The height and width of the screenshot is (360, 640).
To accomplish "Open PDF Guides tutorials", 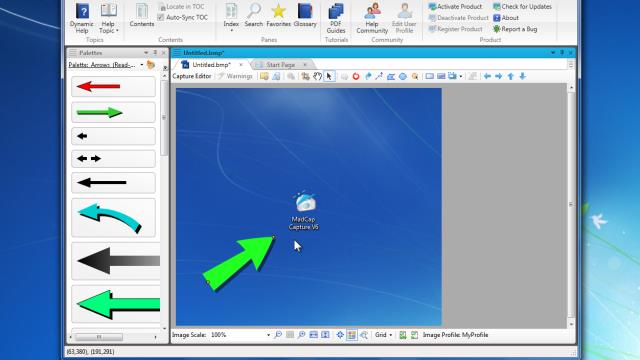I will [x=336, y=19].
